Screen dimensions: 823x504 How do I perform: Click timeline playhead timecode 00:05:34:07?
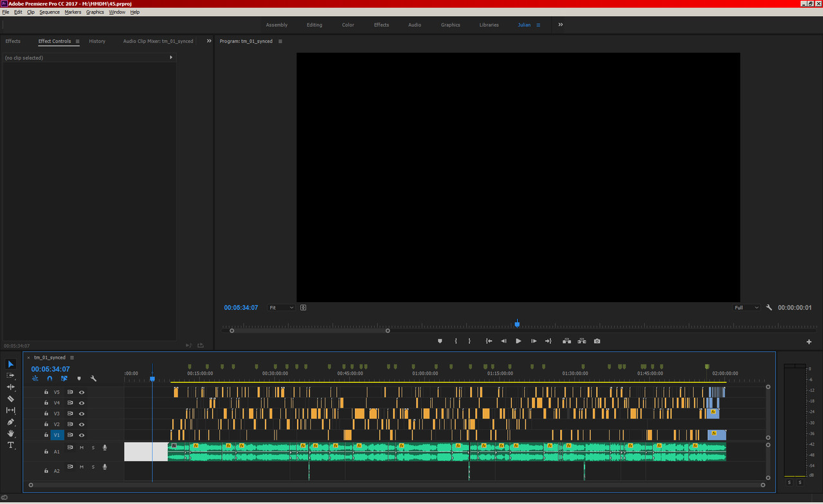coord(50,369)
